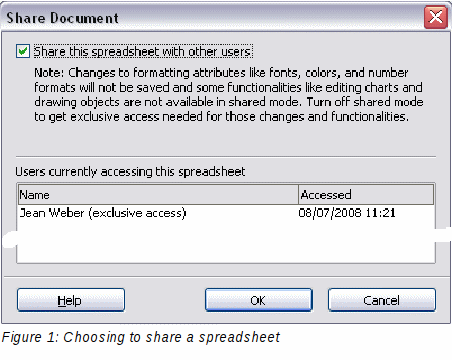The height and width of the screenshot is (360, 452).
Task: Click the word 'Note:' in the description
Action: (49, 73)
